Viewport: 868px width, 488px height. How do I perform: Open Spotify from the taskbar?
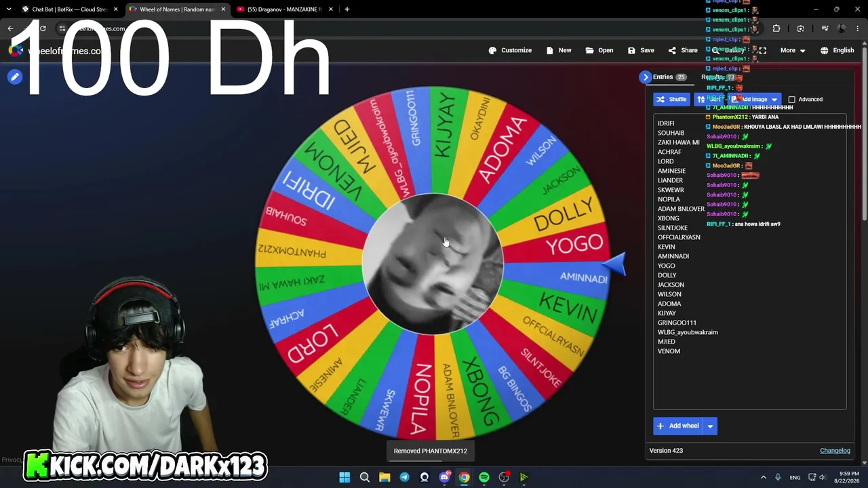coord(484,477)
